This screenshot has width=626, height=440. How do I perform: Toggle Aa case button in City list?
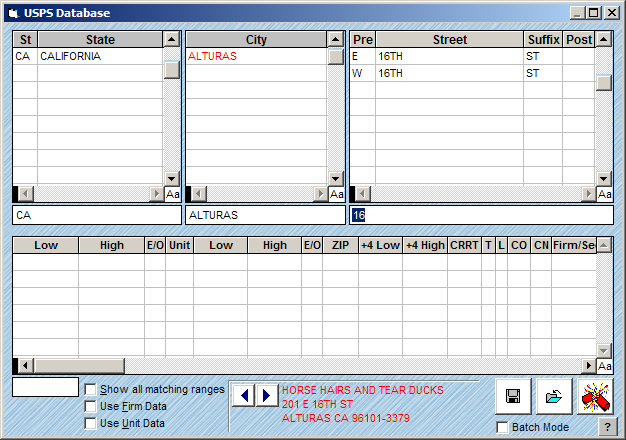point(337,194)
